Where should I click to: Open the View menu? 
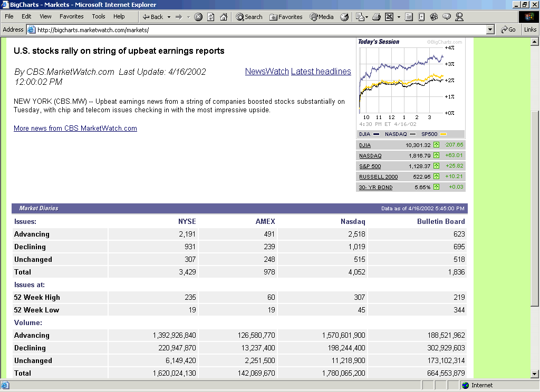pyautogui.click(x=46, y=17)
